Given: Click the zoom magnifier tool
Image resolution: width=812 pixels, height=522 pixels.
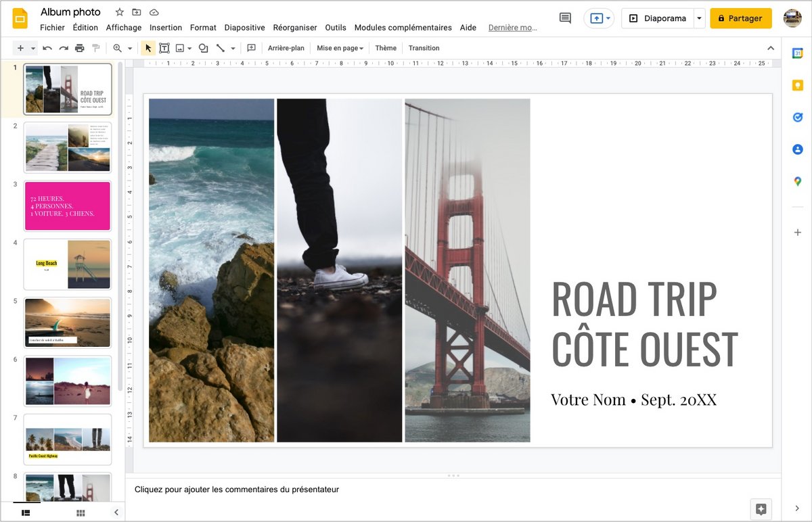Looking at the screenshot, I should [118, 48].
